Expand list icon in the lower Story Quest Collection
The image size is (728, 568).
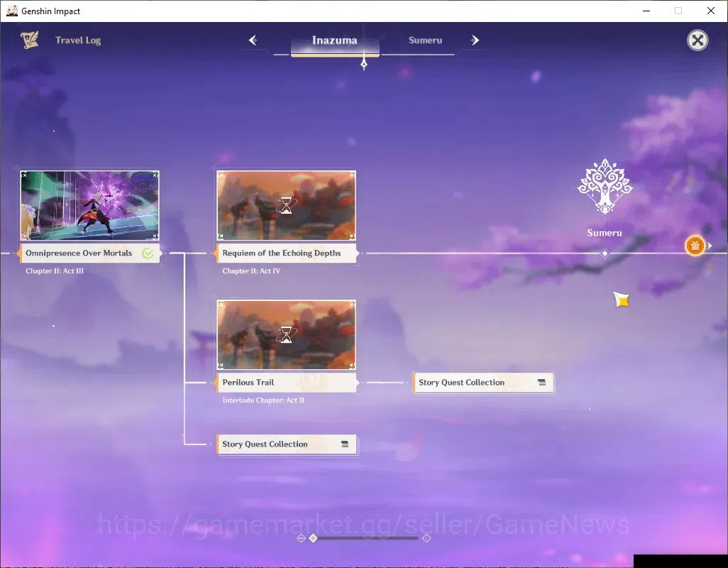345,444
